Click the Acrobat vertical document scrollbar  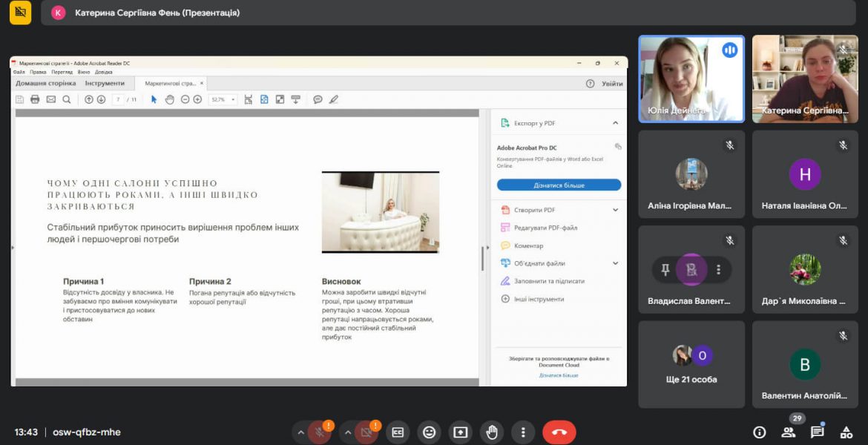(482, 259)
